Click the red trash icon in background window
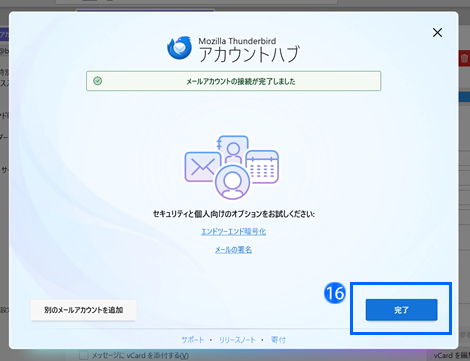This screenshot has height=361, width=470. 465,59
